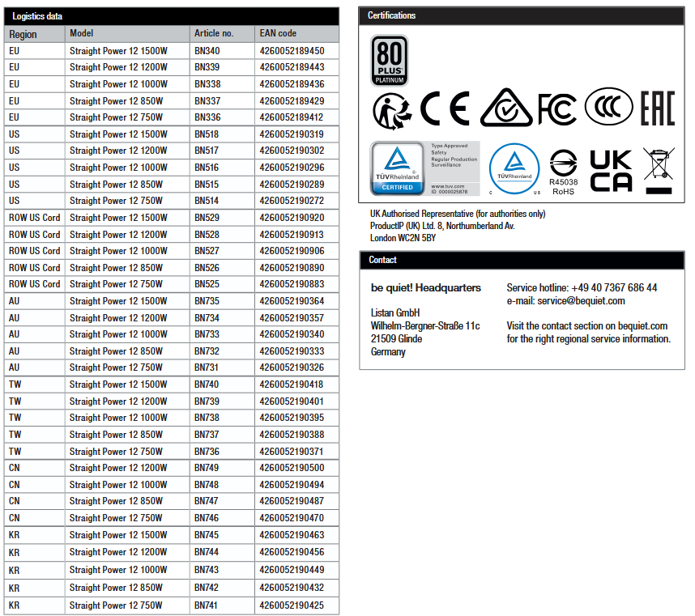Viewport: 695px width, 616px height.
Task: Click article number BN735
Action: pos(207,300)
